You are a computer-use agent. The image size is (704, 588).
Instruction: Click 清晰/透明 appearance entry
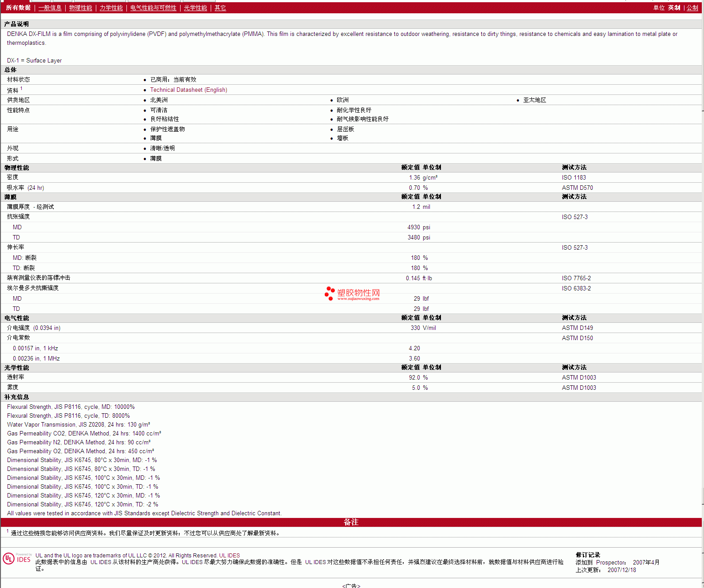click(162, 148)
